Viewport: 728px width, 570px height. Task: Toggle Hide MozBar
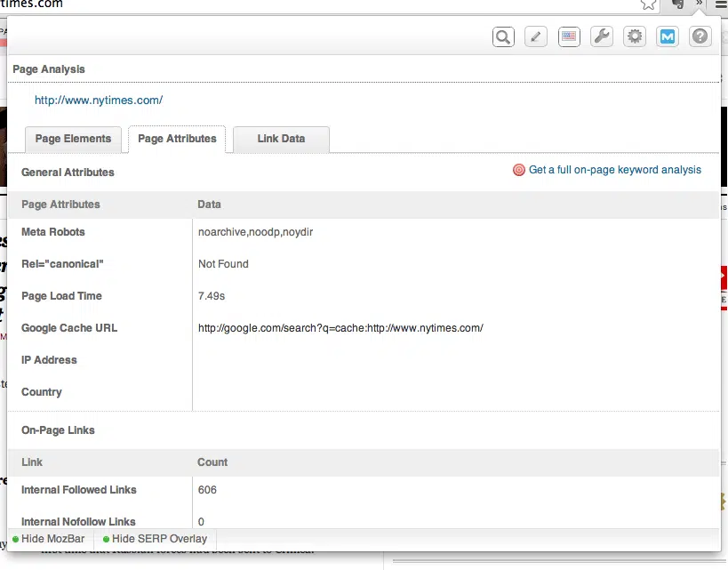point(50,539)
